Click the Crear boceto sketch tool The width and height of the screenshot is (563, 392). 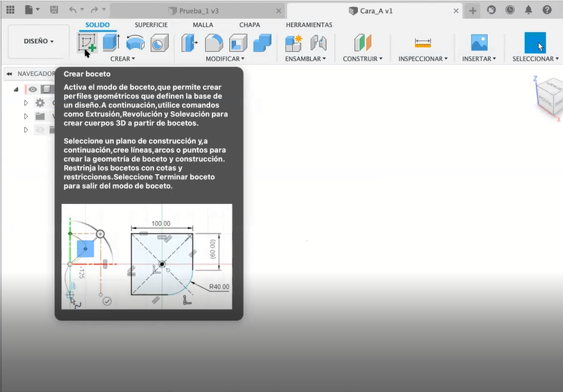point(87,43)
